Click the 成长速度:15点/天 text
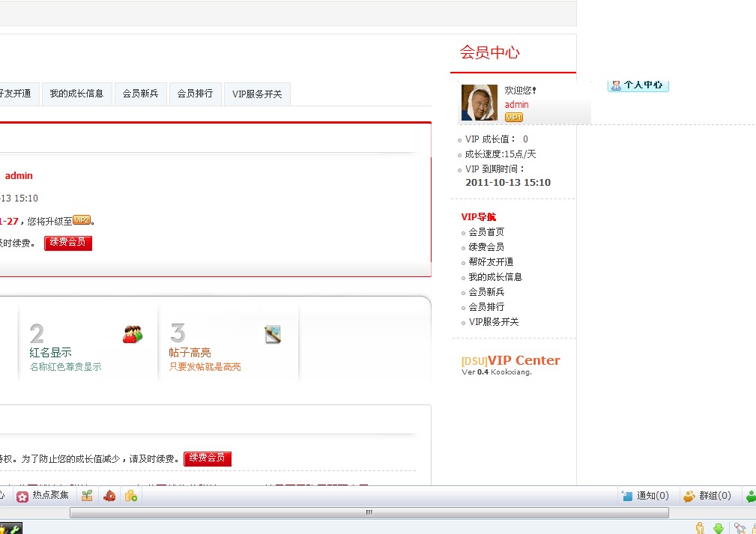756x534 pixels. [x=501, y=154]
